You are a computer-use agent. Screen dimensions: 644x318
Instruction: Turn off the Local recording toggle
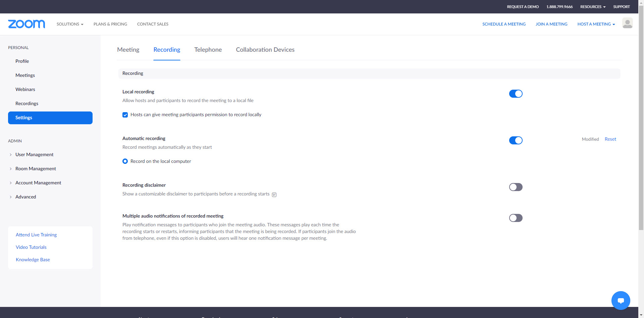coord(516,94)
